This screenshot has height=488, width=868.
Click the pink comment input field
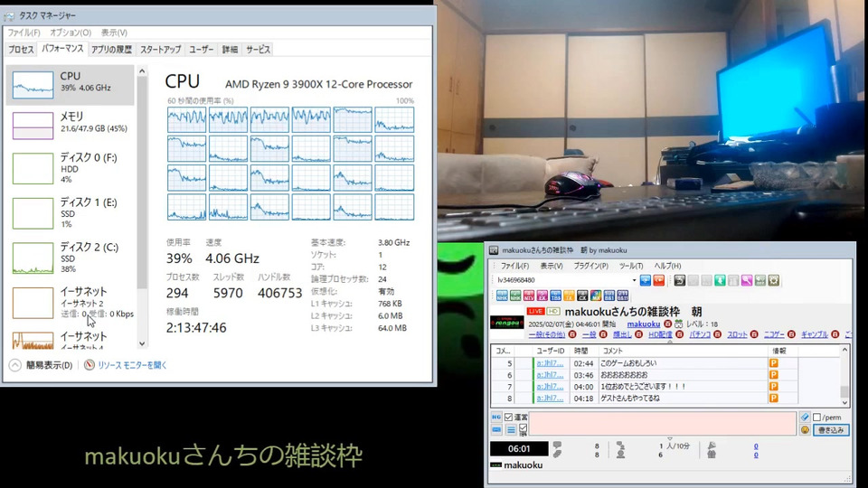pyautogui.click(x=663, y=423)
